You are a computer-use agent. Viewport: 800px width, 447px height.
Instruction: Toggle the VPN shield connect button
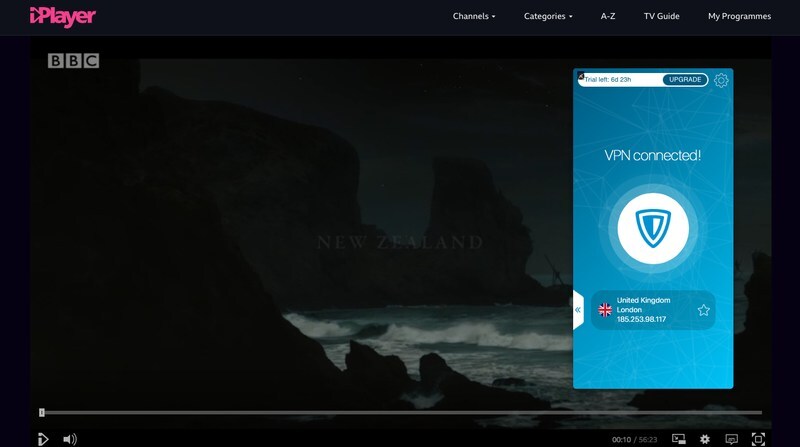pos(653,229)
